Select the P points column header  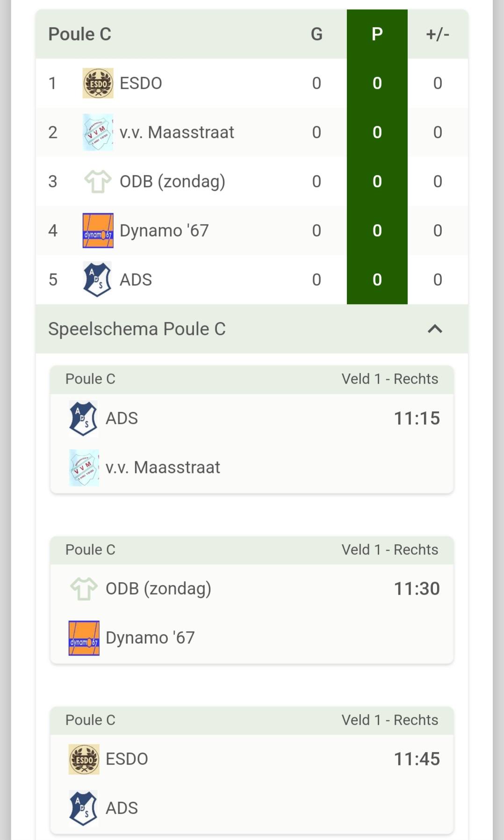click(x=377, y=34)
